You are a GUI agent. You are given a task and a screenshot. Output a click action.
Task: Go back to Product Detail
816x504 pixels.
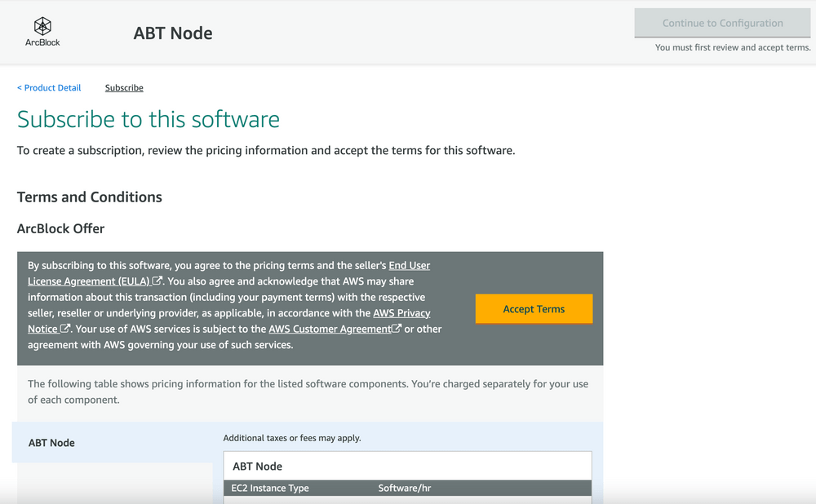[49, 88]
